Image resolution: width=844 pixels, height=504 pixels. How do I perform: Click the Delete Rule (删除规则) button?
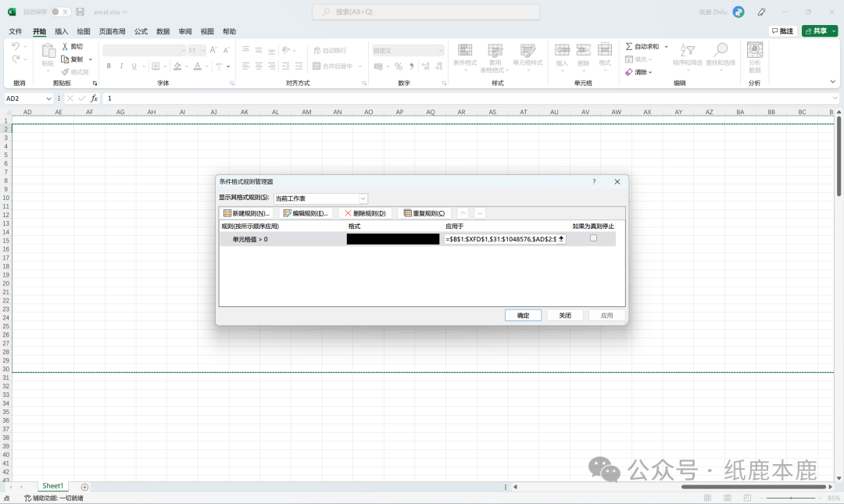tap(365, 213)
